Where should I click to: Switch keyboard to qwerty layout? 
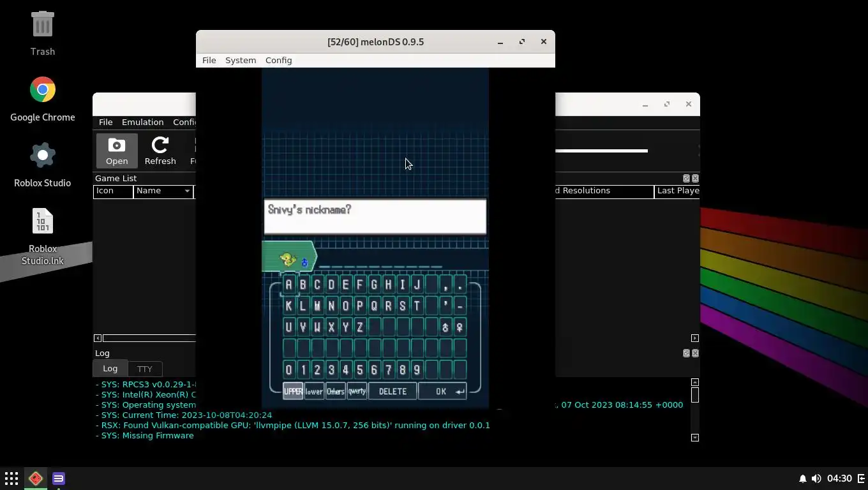(x=357, y=391)
